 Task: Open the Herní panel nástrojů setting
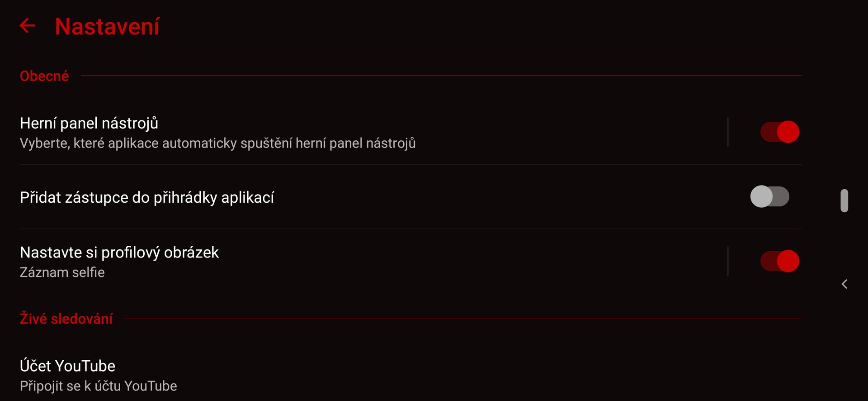89,123
